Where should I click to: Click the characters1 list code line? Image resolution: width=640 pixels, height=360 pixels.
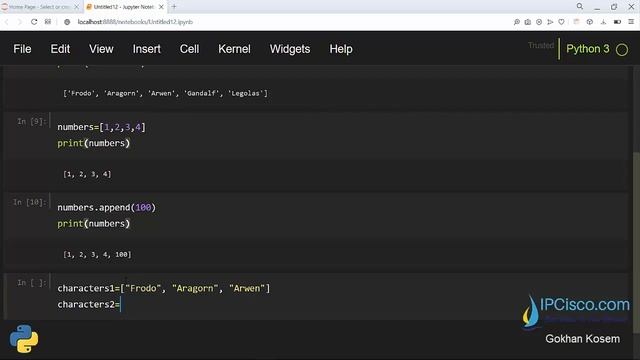(164, 288)
